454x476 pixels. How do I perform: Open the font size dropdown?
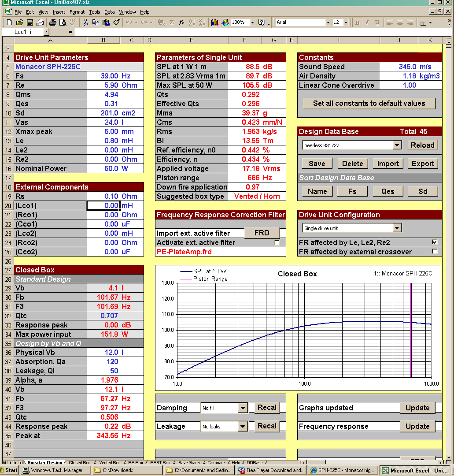click(x=346, y=22)
